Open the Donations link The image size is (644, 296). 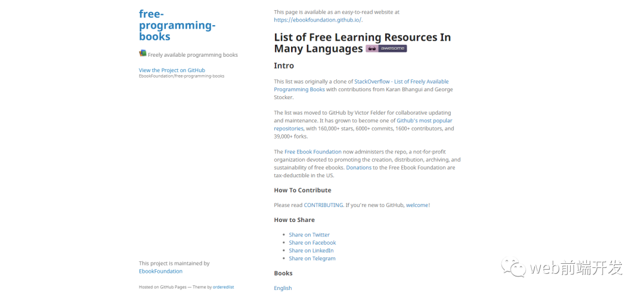(x=358, y=168)
